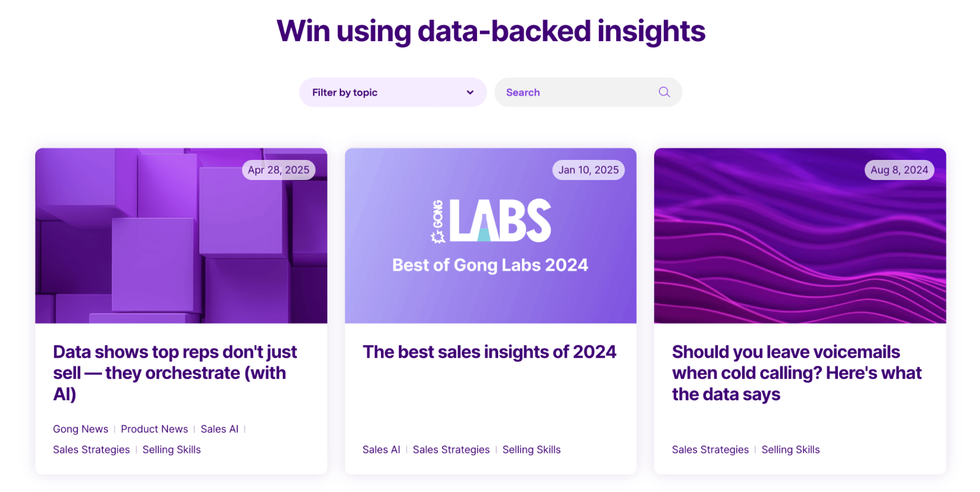This screenshot has width=980, height=492.
Task: Click Selling Skills tag on voicemails card
Action: pos(790,450)
